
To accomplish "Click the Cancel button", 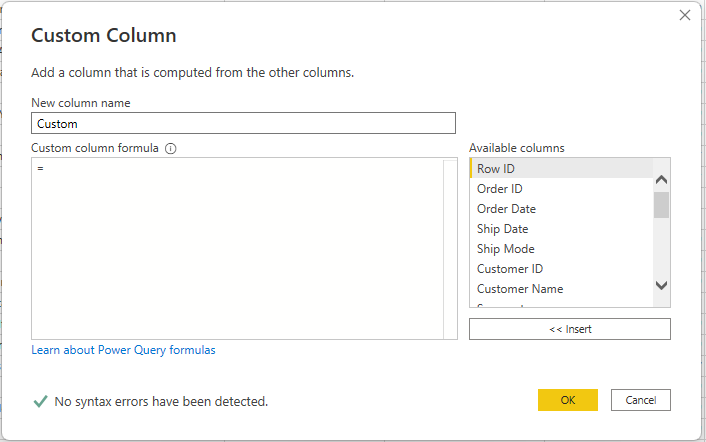I will 640,400.
